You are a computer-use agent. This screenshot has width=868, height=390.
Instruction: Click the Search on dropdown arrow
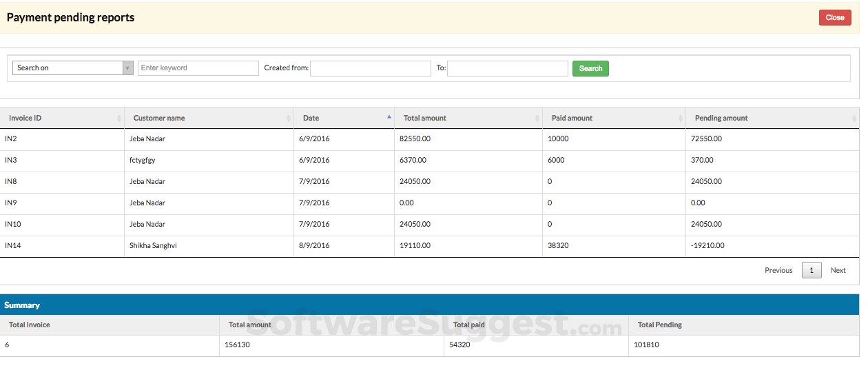tap(127, 68)
